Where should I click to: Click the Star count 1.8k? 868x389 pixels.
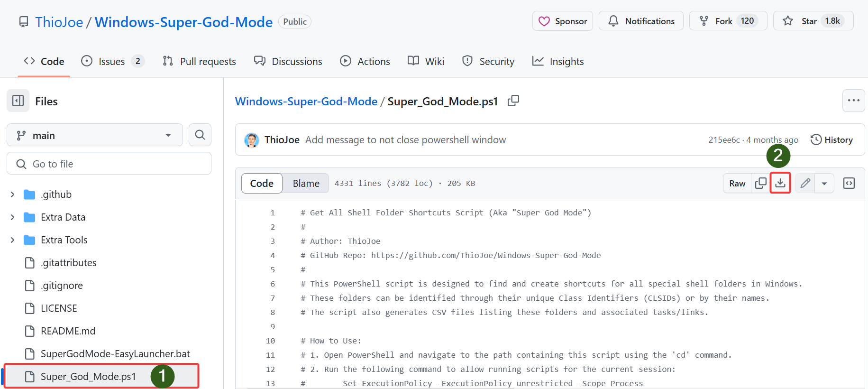pos(832,21)
